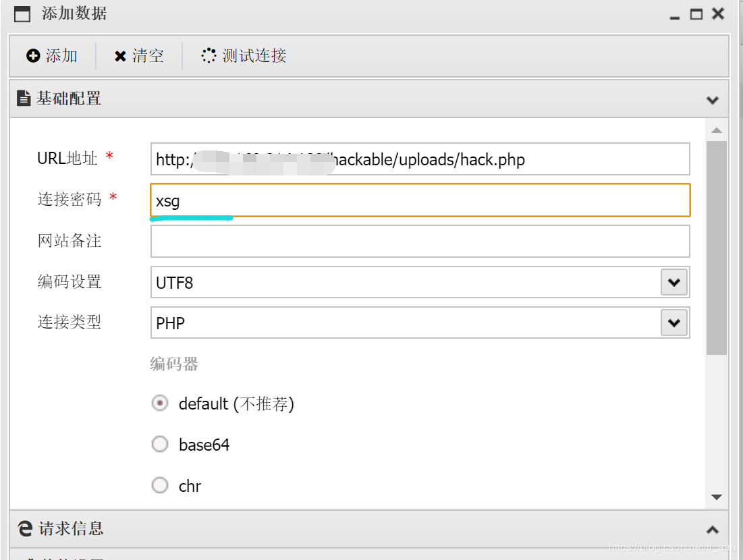Select the default (不推荐) encoder radio
743x560 pixels.
tap(160, 403)
